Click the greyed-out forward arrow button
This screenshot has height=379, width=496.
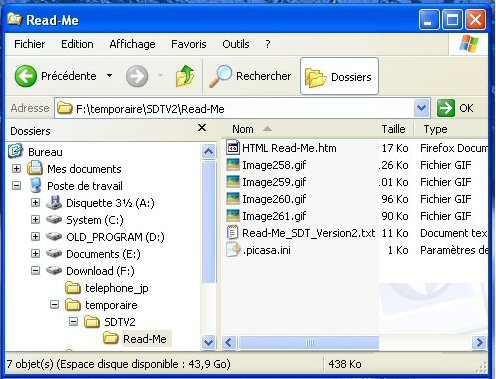pos(137,76)
